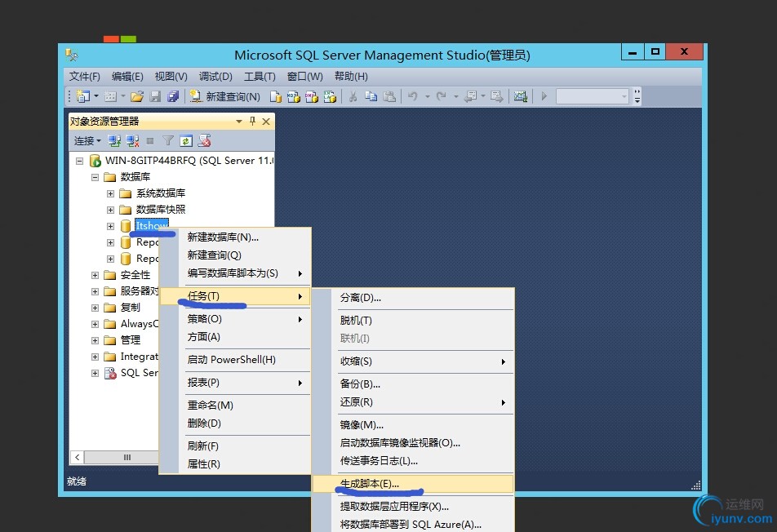Click the 新建查询(N) toolbar button
Viewport: 777px width, 532px height.
coord(225,96)
